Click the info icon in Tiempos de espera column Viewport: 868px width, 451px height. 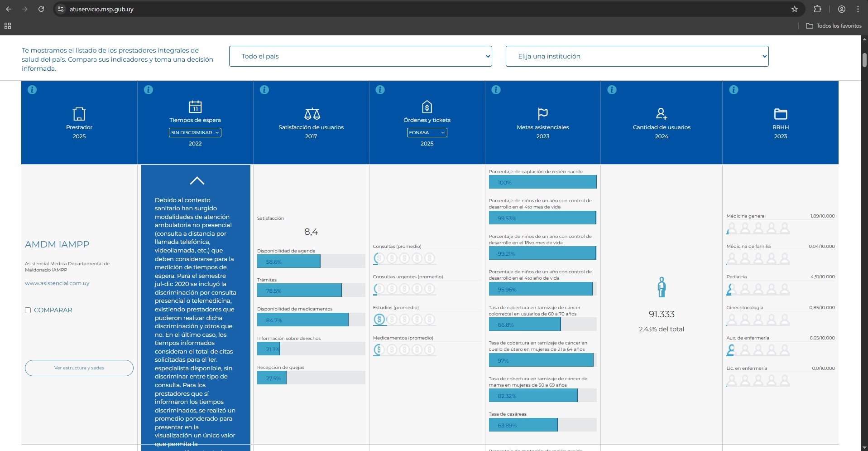[x=148, y=90]
